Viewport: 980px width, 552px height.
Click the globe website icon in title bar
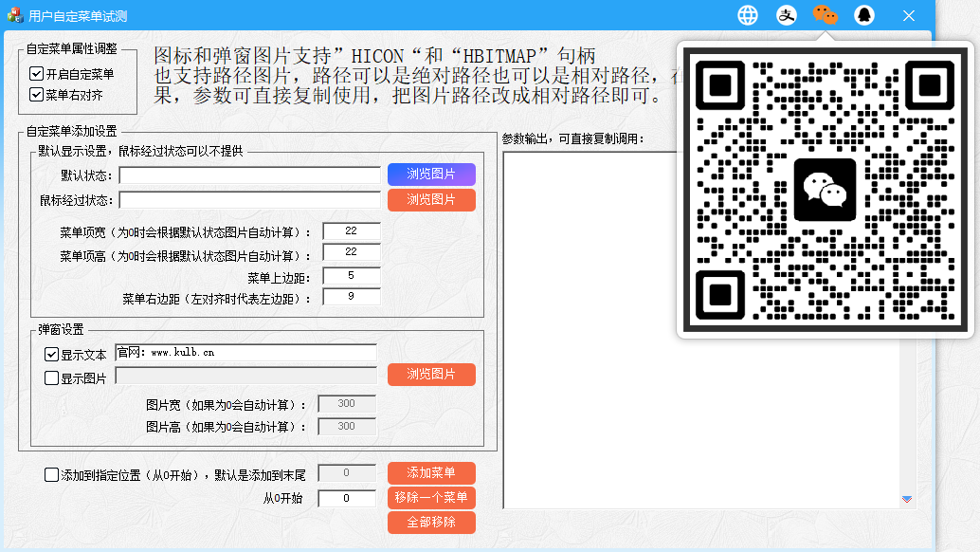[x=748, y=15]
